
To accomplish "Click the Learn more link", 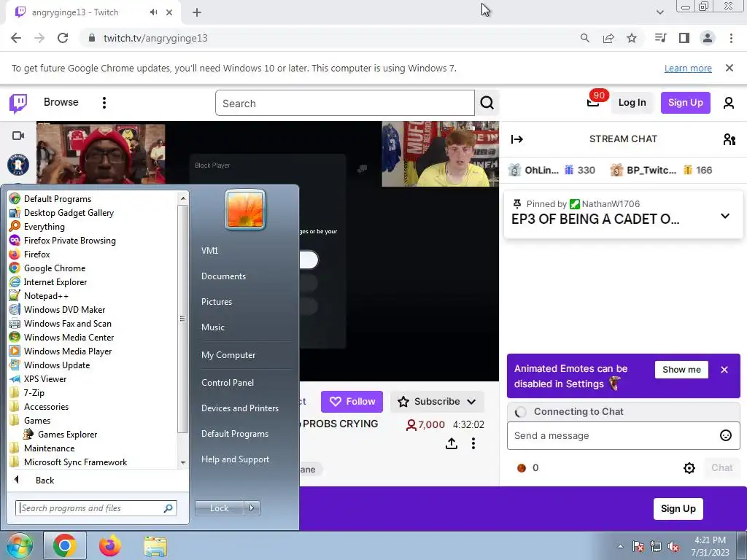I will pyautogui.click(x=688, y=68).
